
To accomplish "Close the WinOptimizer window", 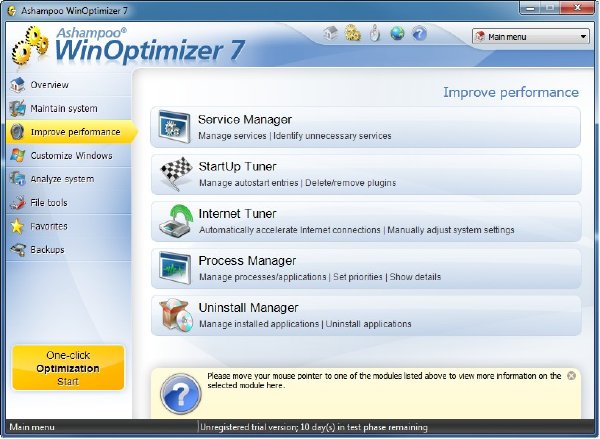I will [x=578, y=8].
